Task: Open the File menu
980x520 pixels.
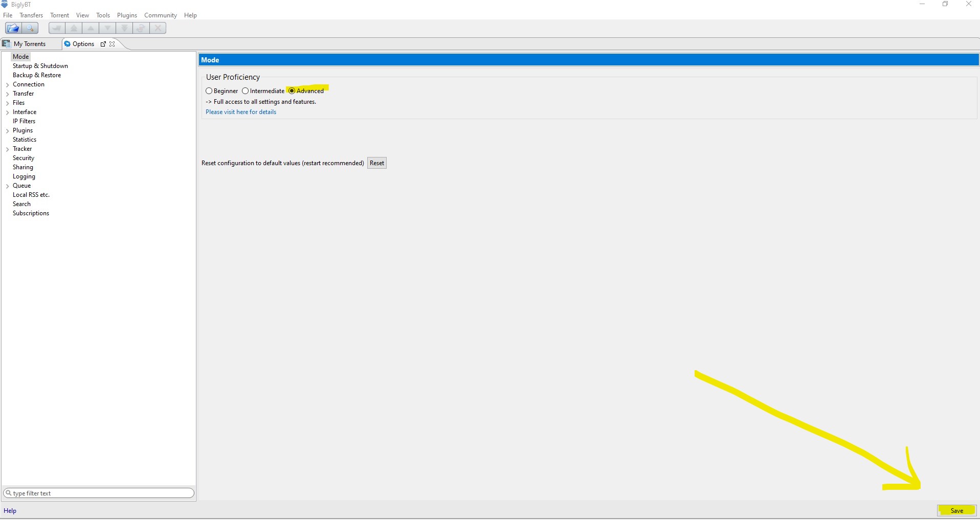Action: (8, 15)
